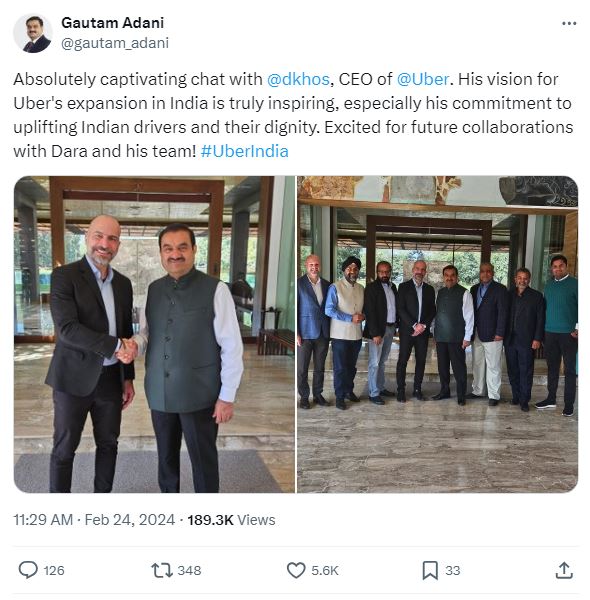Viewport: 590px width, 600px height.
Task: Click the share upload icon
Action: [564, 570]
